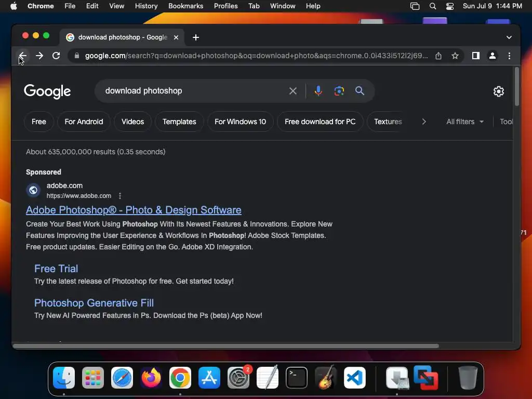Image resolution: width=532 pixels, height=399 pixels.
Task: Go forward using the browser forward arrow
Action: pyautogui.click(x=39, y=56)
